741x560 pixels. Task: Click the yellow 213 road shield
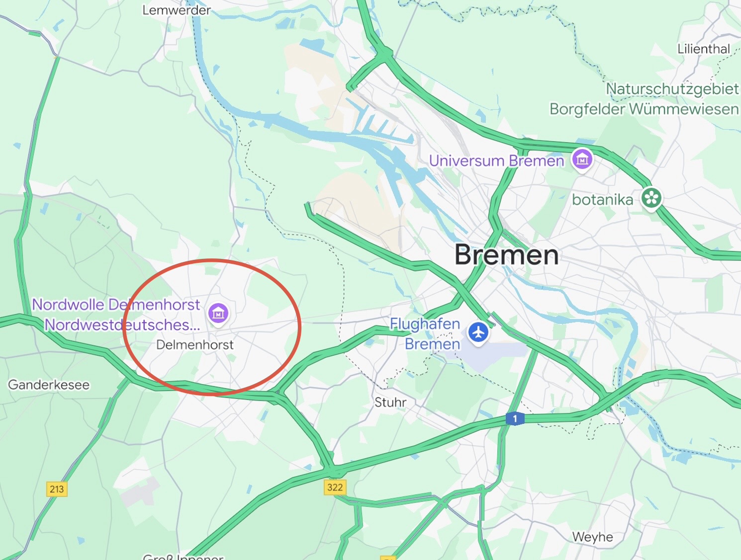[57, 489]
